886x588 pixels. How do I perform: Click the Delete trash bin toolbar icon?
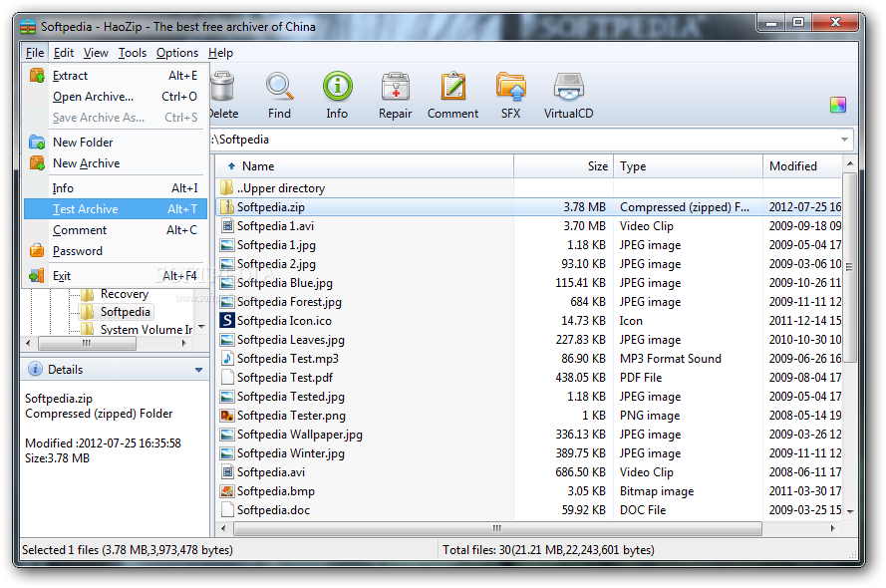tap(222, 87)
